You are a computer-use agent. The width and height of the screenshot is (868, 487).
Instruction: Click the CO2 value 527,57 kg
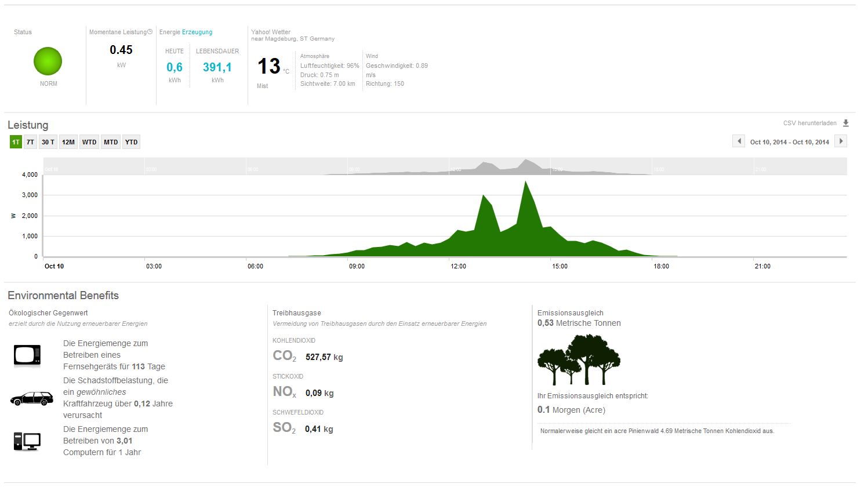pyautogui.click(x=324, y=357)
